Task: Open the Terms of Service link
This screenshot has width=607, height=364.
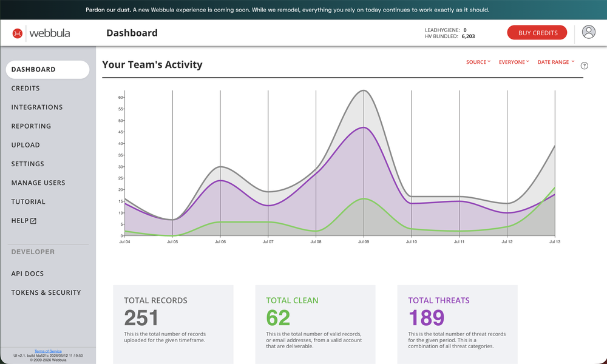Action: (x=48, y=351)
